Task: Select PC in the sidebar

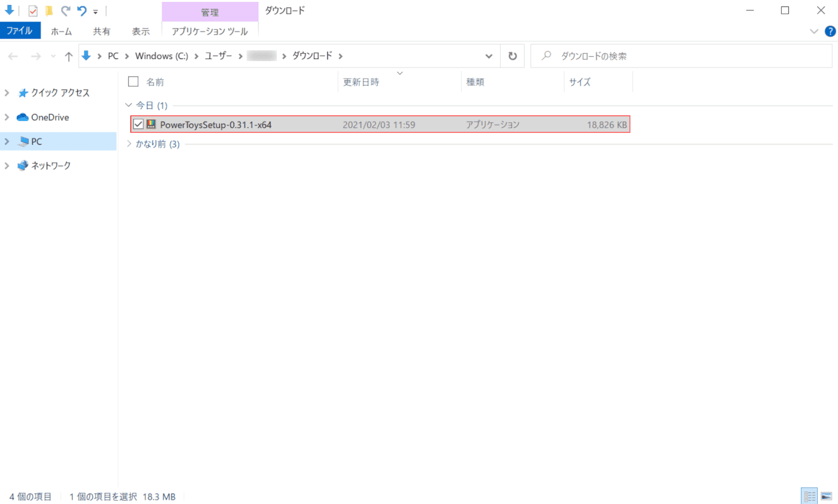Action: pos(37,142)
